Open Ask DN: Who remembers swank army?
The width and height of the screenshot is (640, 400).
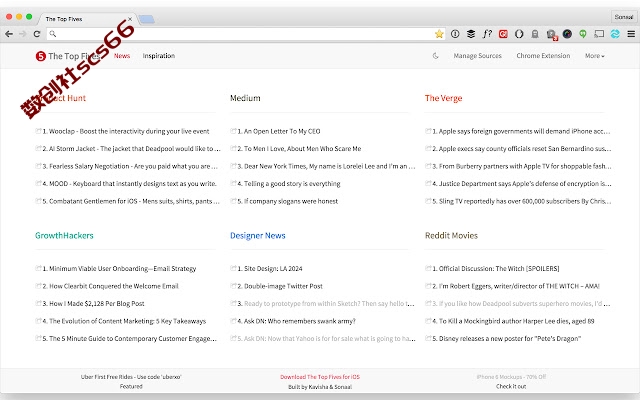point(296,321)
